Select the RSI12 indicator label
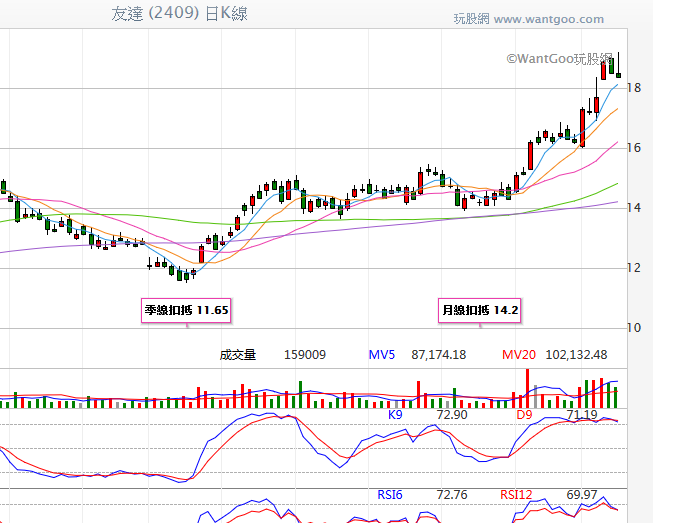This screenshot has width=693, height=524. point(516,495)
